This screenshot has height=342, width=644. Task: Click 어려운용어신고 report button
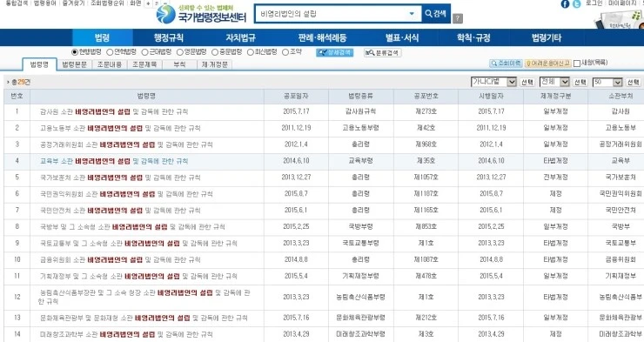tap(547, 64)
